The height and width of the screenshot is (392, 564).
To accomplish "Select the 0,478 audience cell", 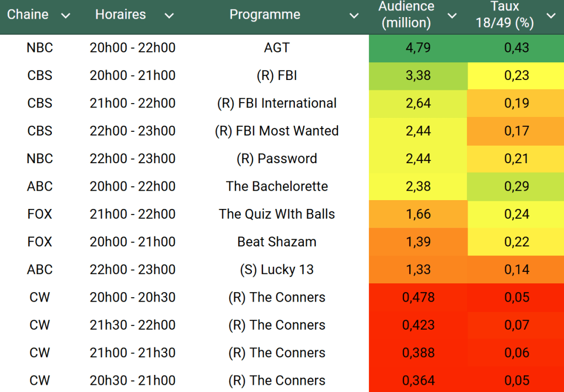I will 418,297.
